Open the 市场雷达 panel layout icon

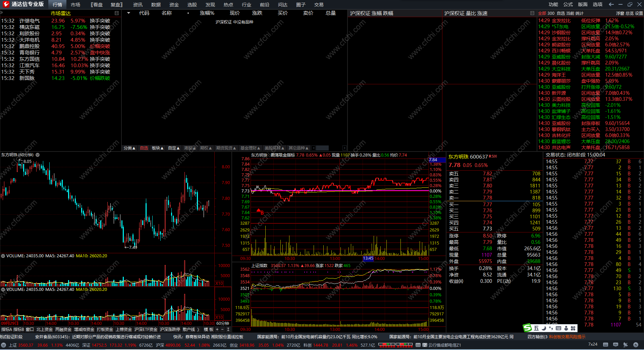tap(117, 13)
